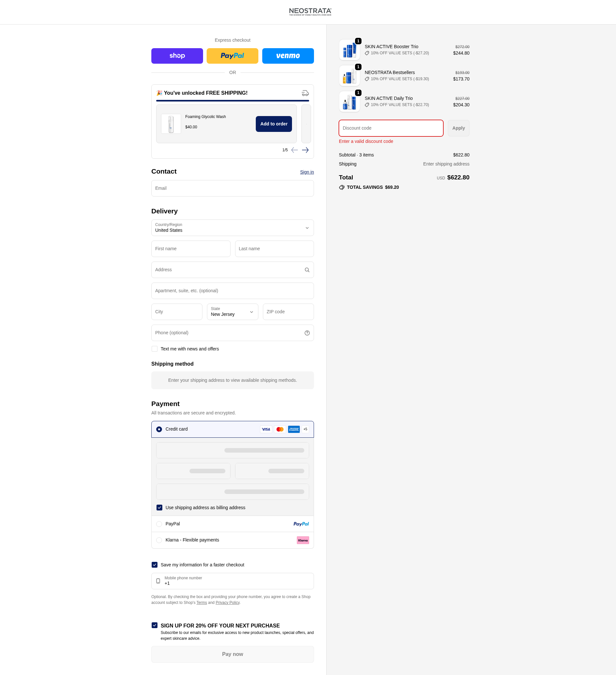
Task: Click the free shipping truck icon
Action: pos(305,93)
